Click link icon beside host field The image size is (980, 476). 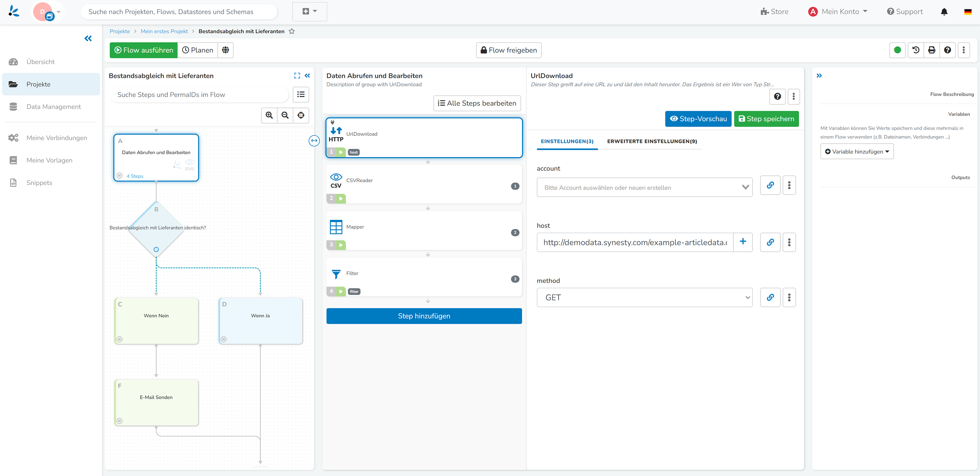tap(770, 242)
